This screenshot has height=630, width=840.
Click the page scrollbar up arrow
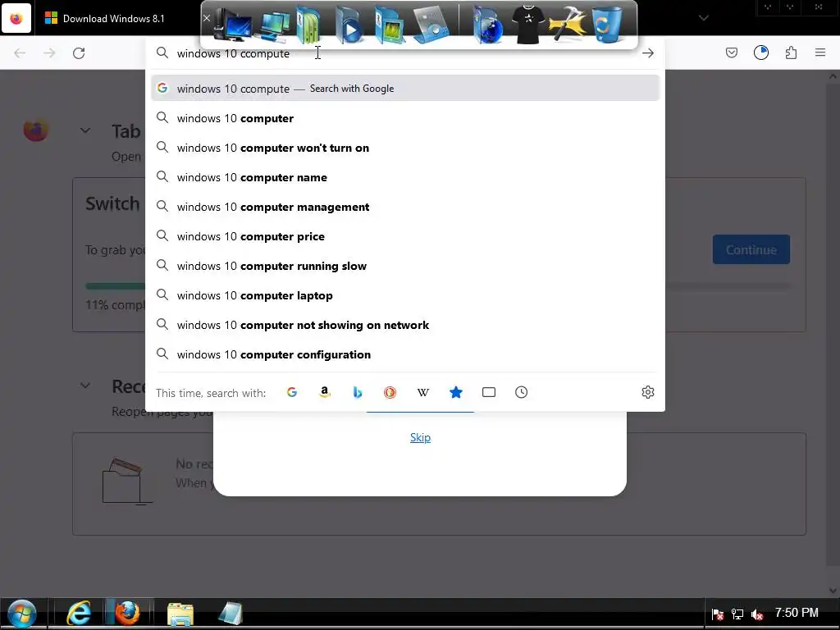[x=833, y=76]
